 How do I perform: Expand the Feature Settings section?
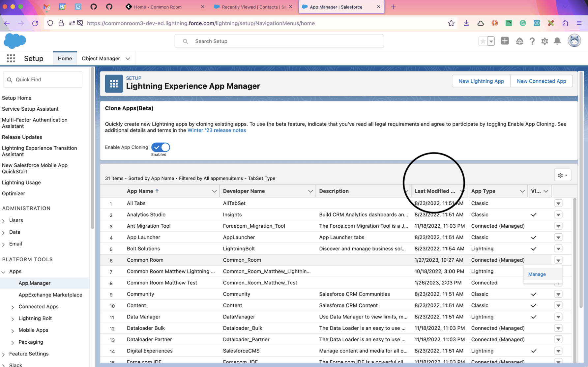click(x=4, y=354)
